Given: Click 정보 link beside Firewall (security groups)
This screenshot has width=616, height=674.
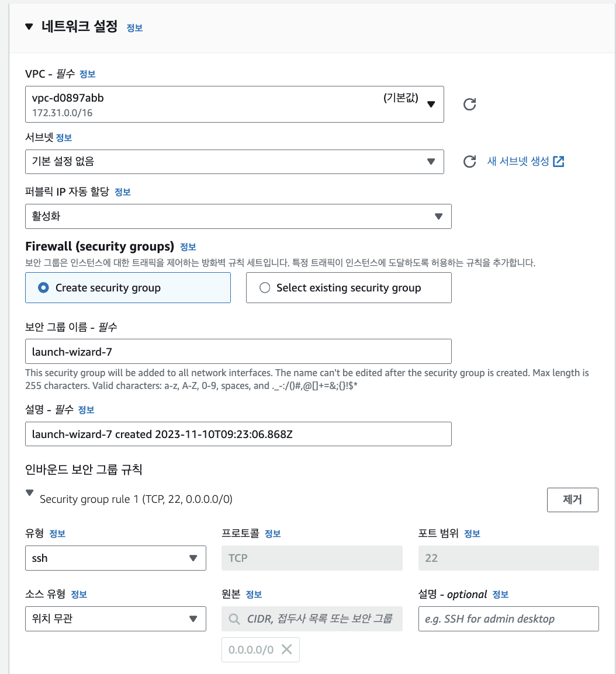Looking at the screenshot, I should (188, 246).
